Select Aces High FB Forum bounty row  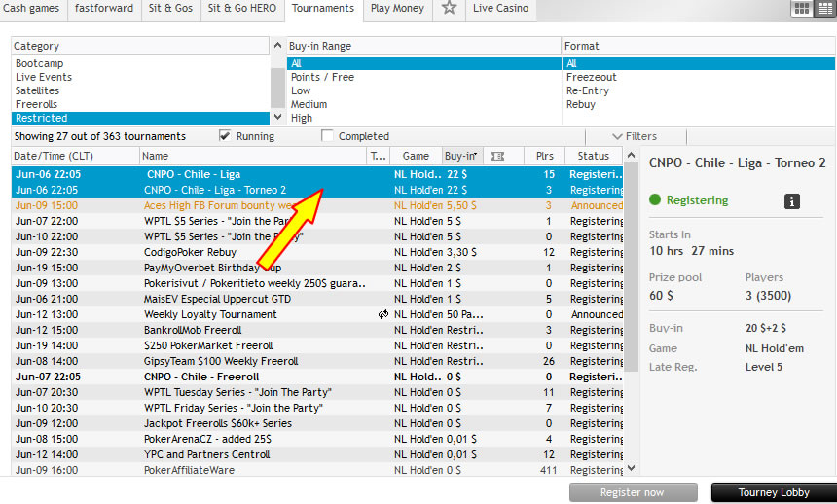(x=317, y=205)
